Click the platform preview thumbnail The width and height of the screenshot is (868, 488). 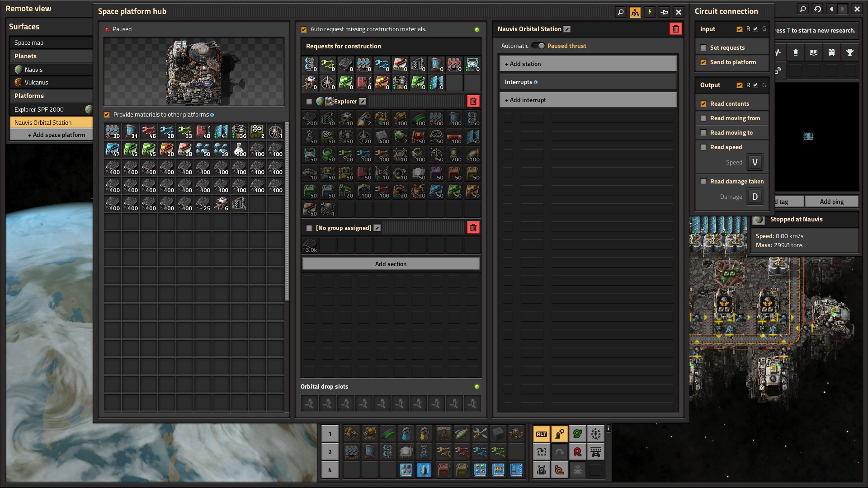click(x=194, y=72)
